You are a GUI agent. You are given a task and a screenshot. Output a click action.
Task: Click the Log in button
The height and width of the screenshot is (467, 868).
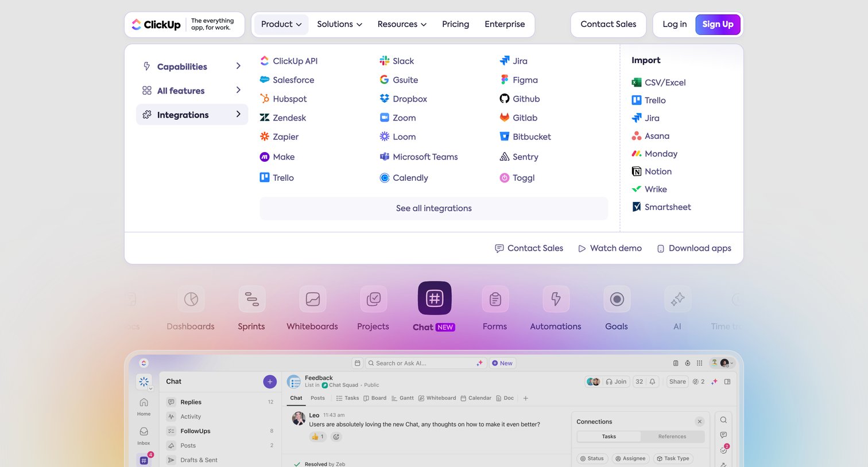pyautogui.click(x=675, y=24)
